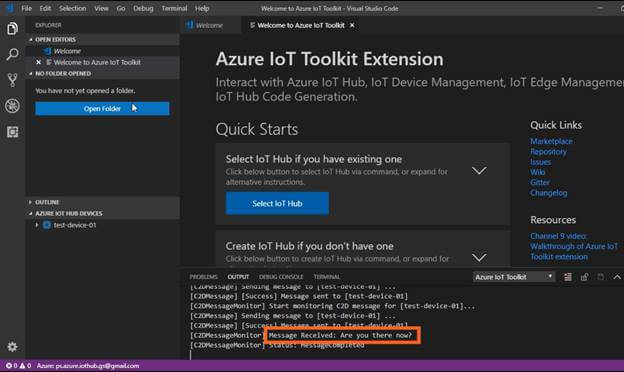Switch to the Terminal panel tab

(x=327, y=277)
